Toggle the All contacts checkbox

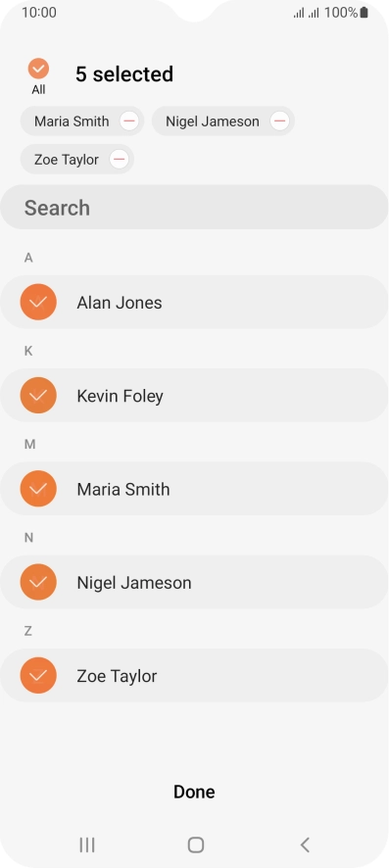click(38, 69)
